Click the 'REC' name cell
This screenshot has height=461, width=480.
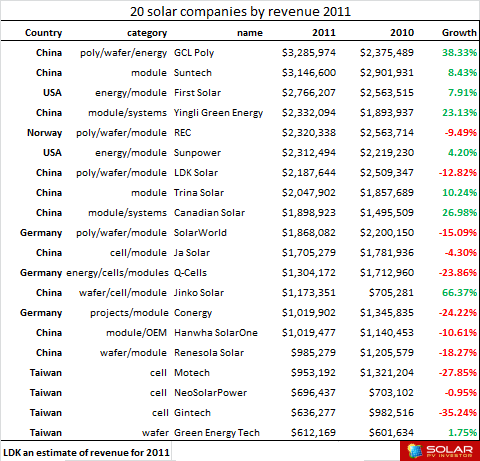(x=183, y=133)
